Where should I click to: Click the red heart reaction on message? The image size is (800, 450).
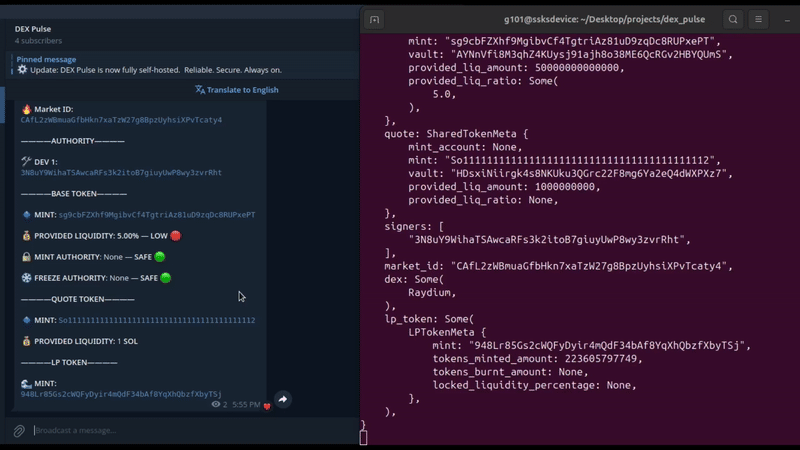[x=267, y=406]
